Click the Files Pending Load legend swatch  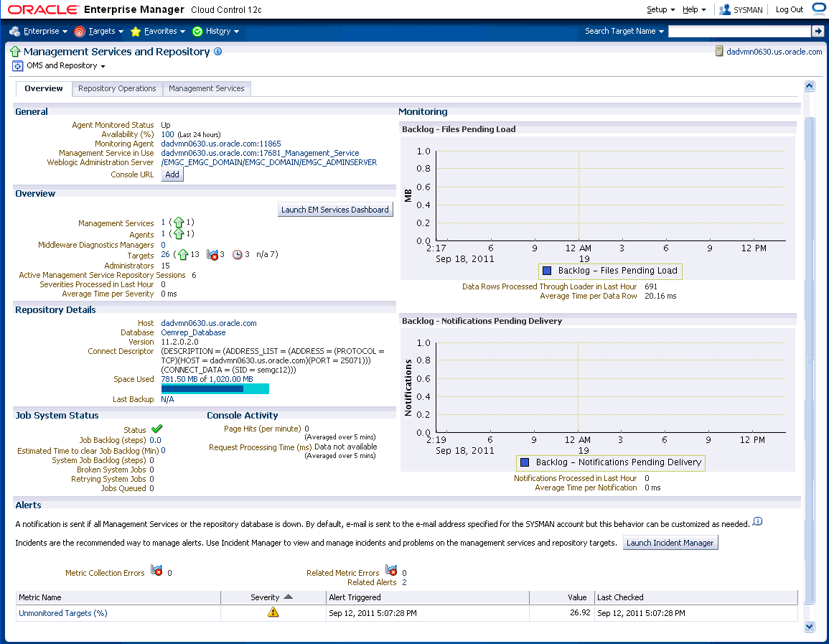547,271
